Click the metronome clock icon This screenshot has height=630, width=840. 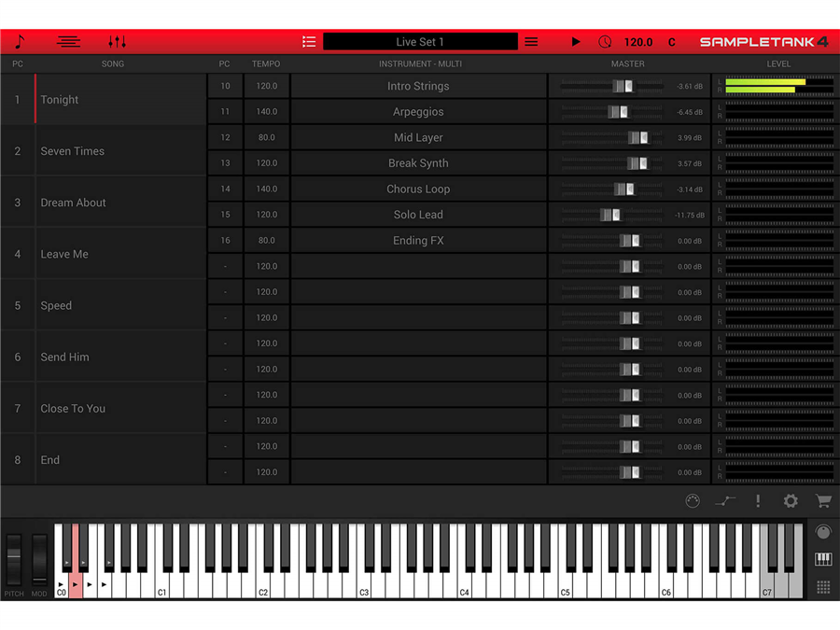tap(605, 42)
